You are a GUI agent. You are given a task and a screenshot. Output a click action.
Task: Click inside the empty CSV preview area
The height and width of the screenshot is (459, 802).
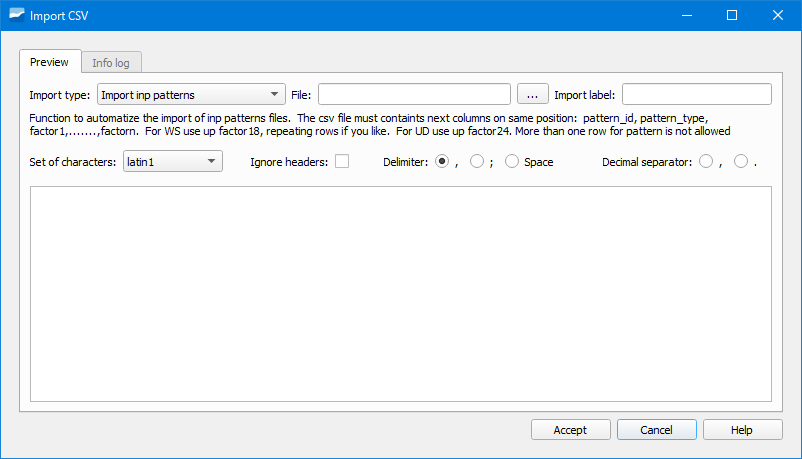400,293
